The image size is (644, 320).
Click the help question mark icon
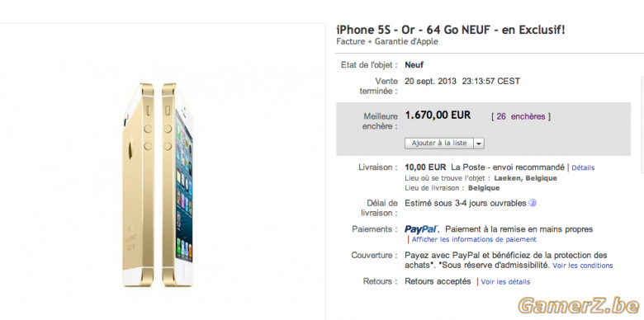[533, 203]
